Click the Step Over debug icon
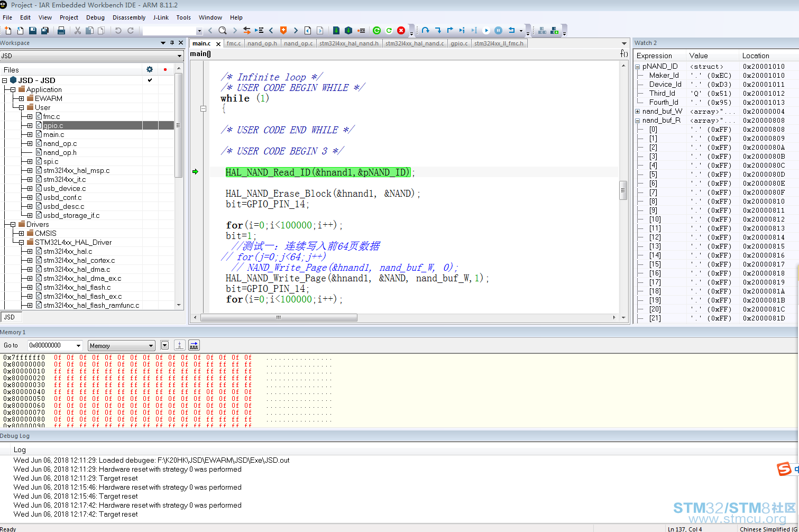799x532 pixels. pyautogui.click(x=425, y=31)
